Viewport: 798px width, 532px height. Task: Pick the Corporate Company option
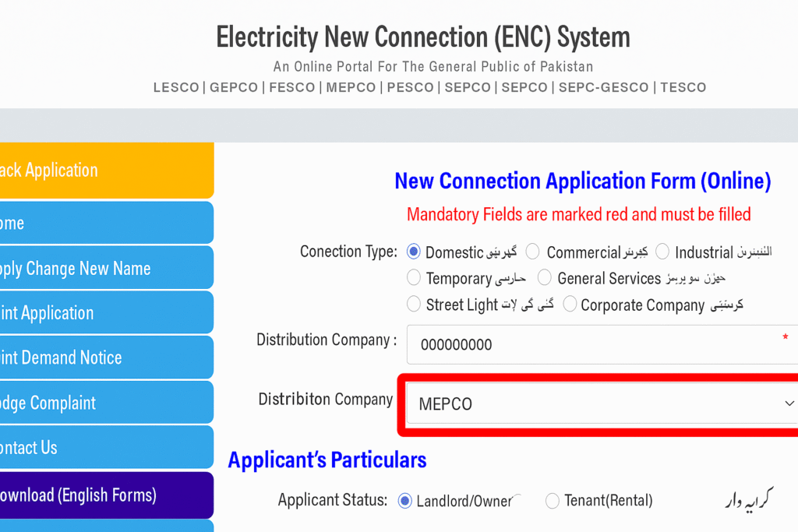pyautogui.click(x=570, y=304)
